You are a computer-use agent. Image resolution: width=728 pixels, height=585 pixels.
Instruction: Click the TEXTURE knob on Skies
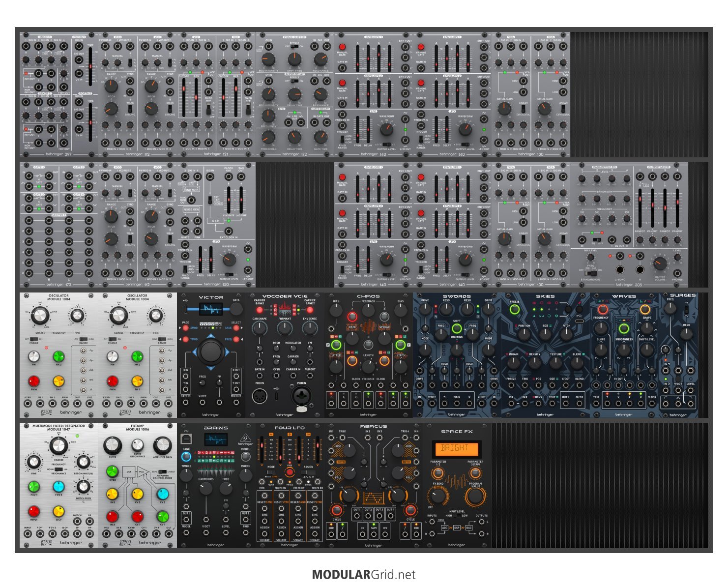tap(555, 363)
